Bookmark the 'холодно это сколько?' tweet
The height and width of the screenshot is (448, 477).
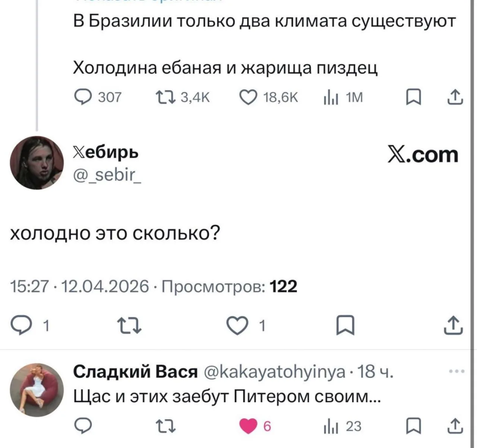tap(345, 325)
